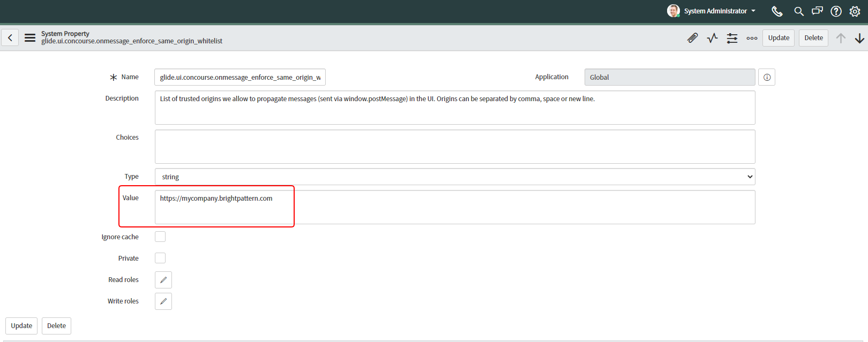Open the manage attachments paperclip
This screenshot has width=868, height=342.
point(693,38)
